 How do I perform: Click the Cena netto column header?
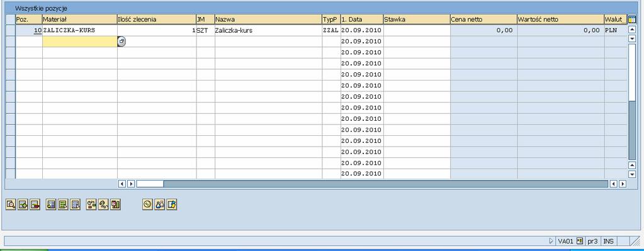tap(484, 20)
